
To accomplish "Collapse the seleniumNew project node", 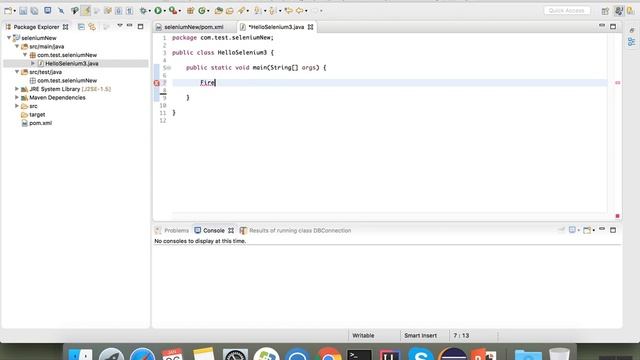I will tap(9, 38).
